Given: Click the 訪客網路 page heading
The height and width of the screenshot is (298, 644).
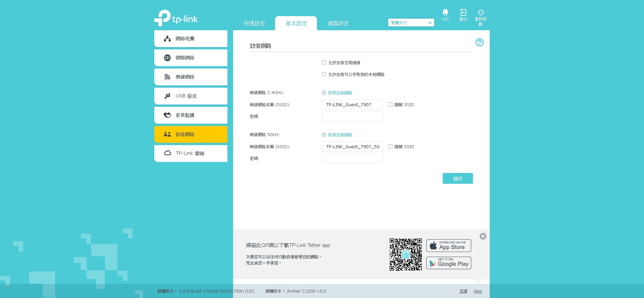Looking at the screenshot, I should tap(261, 46).
